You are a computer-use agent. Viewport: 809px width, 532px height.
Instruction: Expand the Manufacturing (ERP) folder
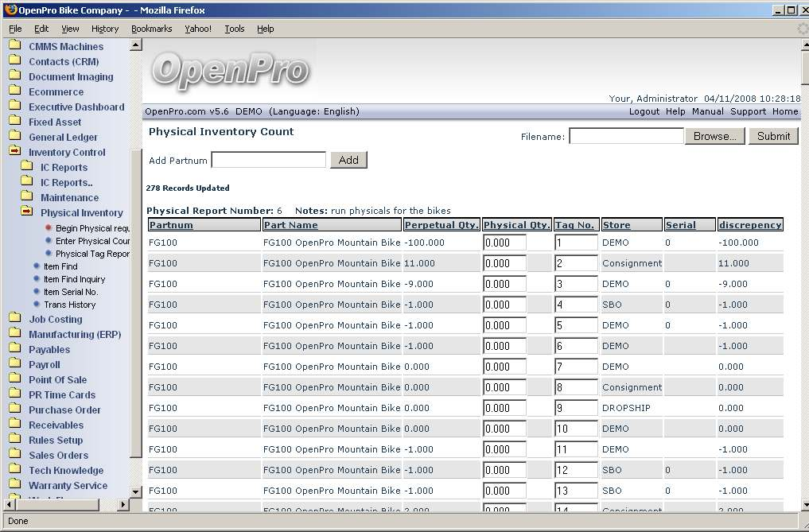click(75, 334)
